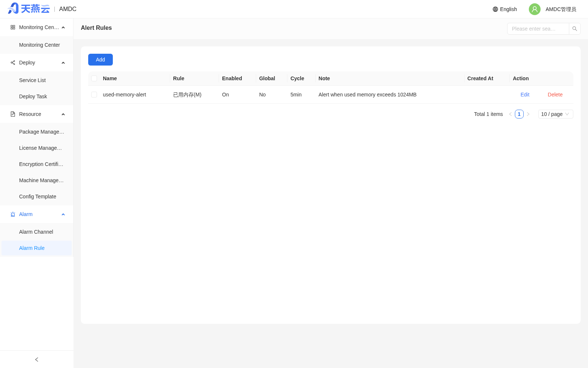Focus the search input field
The width and height of the screenshot is (588, 368).
coord(538,29)
